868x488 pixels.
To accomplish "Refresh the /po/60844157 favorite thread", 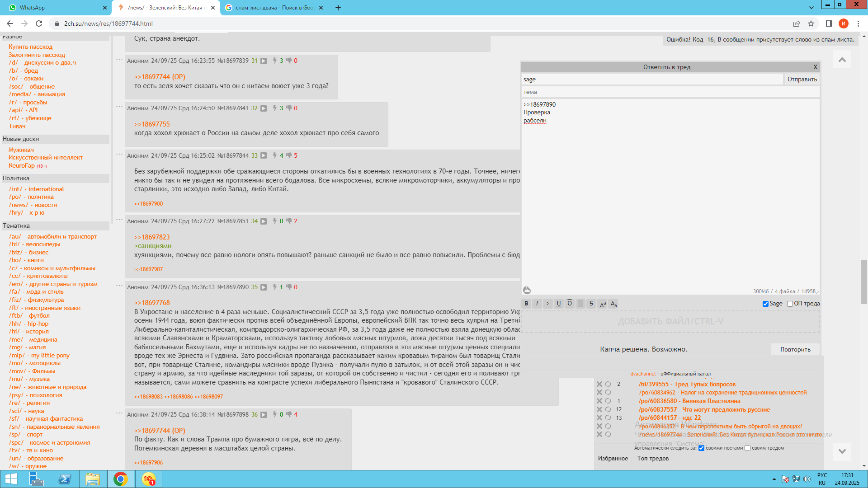I will pyautogui.click(x=608, y=418).
